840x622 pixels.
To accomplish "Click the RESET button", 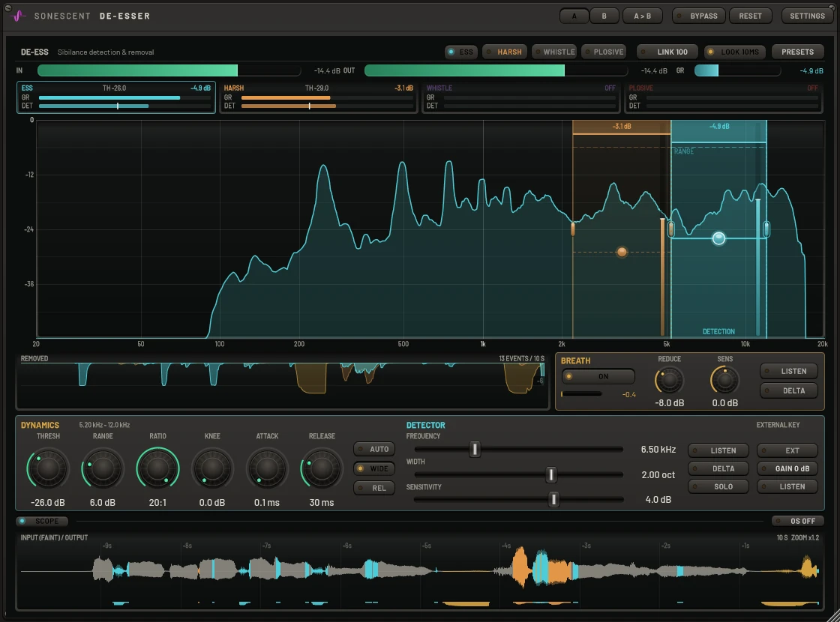I will pos(750,16).
